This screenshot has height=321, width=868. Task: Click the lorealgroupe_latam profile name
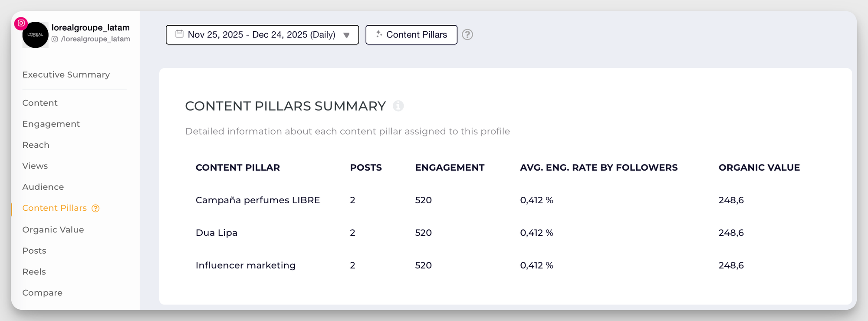click(x=91, y=27)
